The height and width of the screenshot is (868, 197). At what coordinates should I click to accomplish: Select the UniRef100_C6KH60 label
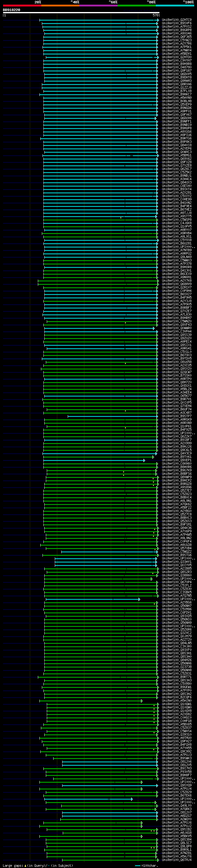[177, 464]
